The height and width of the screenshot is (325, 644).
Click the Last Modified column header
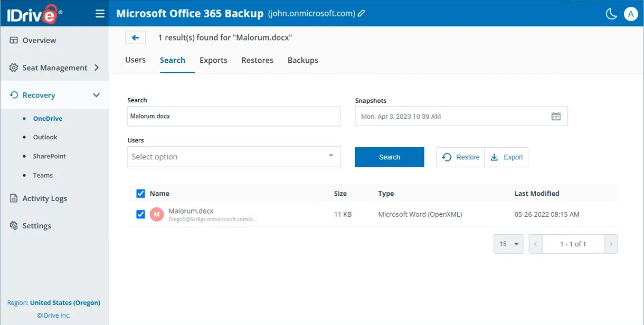[537, 194]
